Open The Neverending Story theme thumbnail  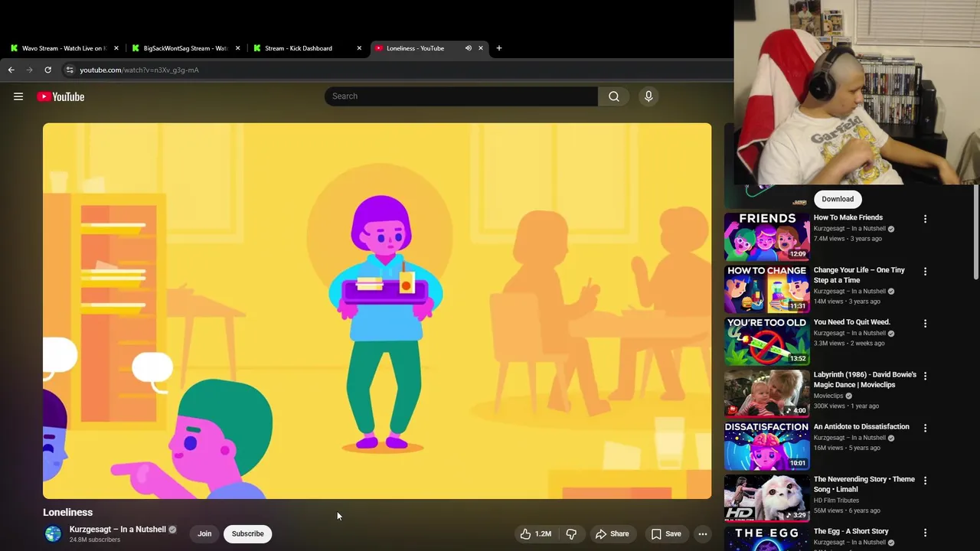(766, 498)
